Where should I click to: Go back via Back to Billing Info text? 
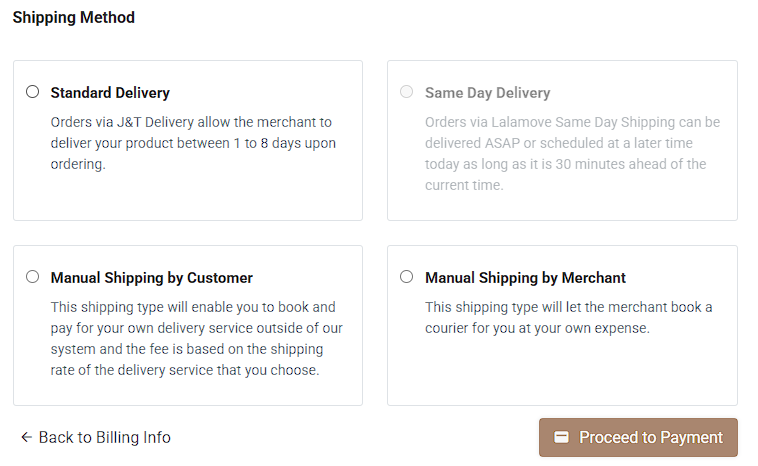point(105,437)
